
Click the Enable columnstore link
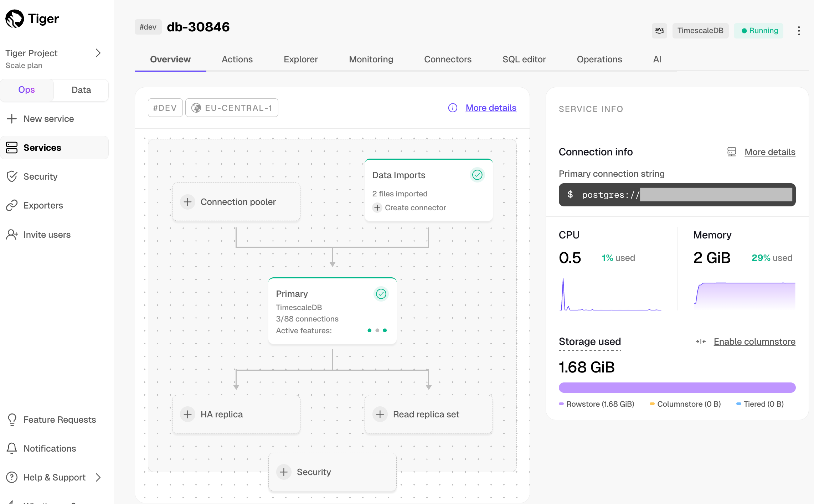754,341
